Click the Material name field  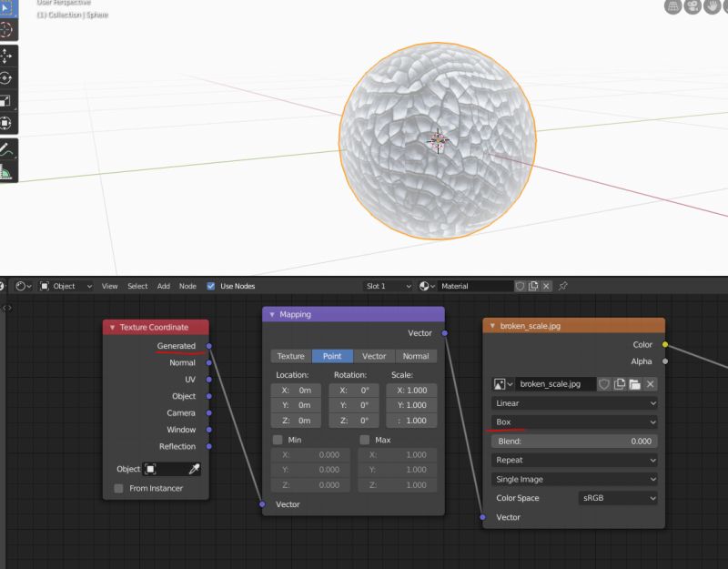click(475, 286)
